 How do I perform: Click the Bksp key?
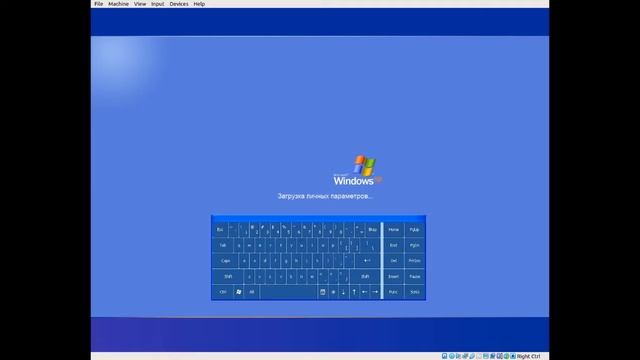372,230
